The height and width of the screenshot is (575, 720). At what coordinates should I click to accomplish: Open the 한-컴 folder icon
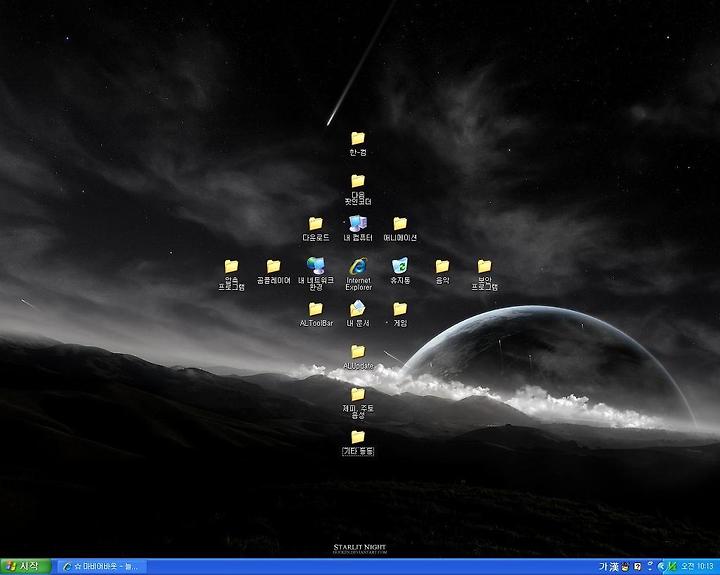pyautogui.click(x=358, y=143)
